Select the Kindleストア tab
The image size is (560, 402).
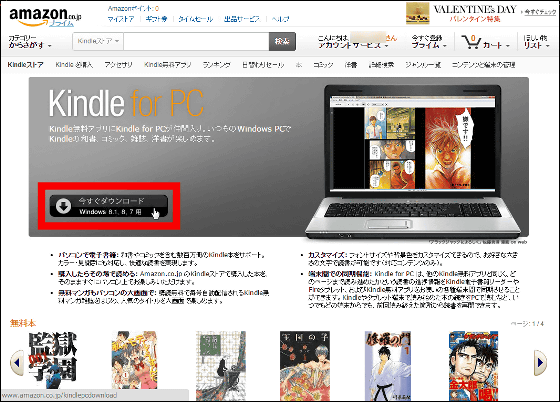point(25,65)
